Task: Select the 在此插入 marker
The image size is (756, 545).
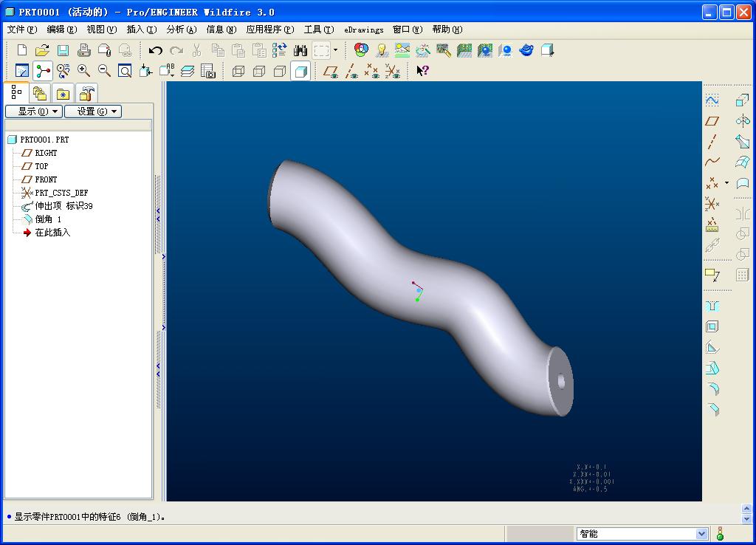Action: click(x=52, y=233)
